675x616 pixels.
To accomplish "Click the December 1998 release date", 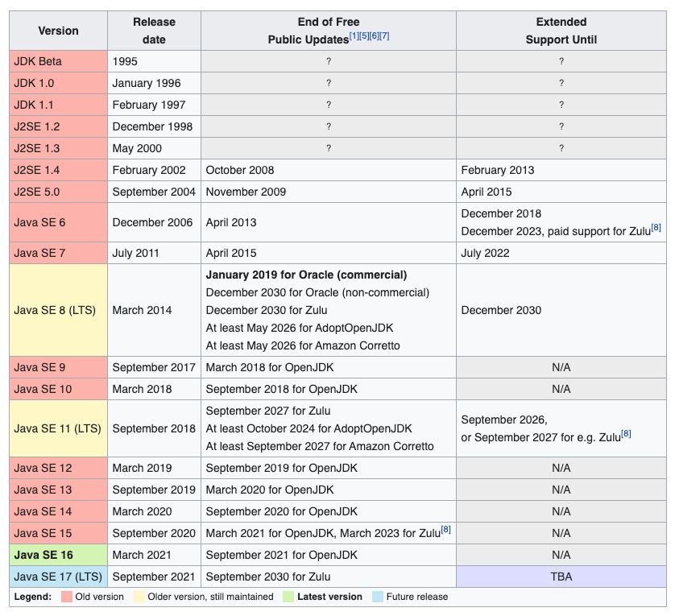I will click(x=152, y=126).
